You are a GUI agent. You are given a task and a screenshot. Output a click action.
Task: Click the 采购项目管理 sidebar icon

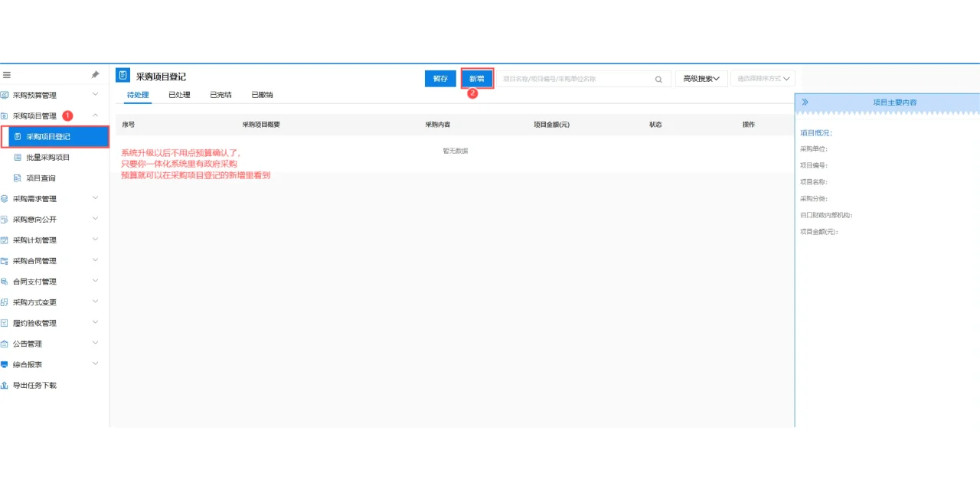[5, 116]
